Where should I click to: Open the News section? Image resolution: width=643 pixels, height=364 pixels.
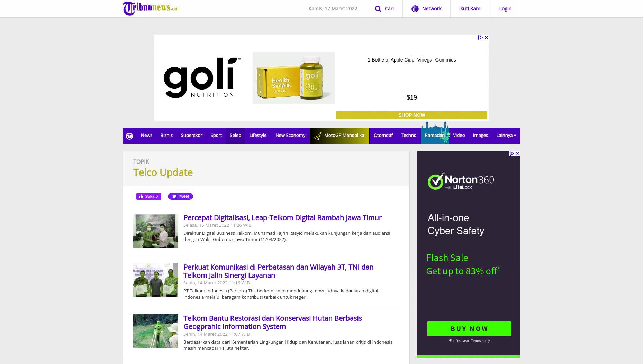[x=146, y=135]
